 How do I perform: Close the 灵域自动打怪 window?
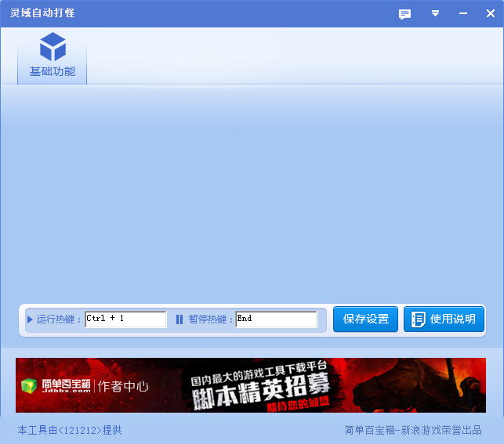490,13
